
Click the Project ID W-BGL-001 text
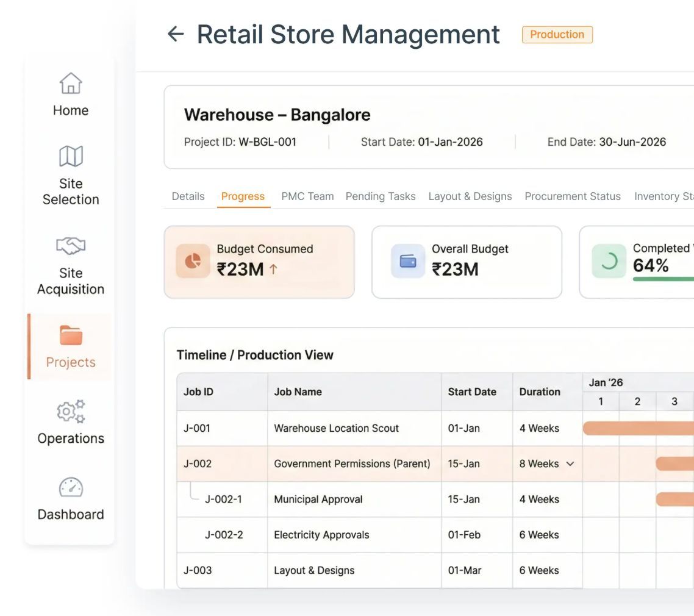click(240, 142)
